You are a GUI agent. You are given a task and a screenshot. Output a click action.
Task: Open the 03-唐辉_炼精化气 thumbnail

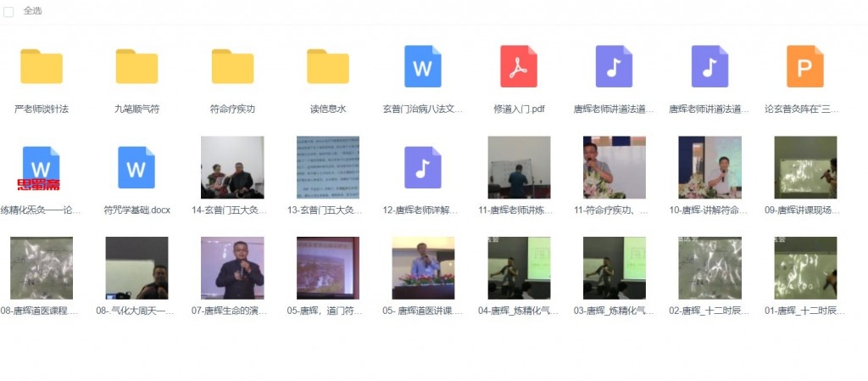click(x=615, y=268)
